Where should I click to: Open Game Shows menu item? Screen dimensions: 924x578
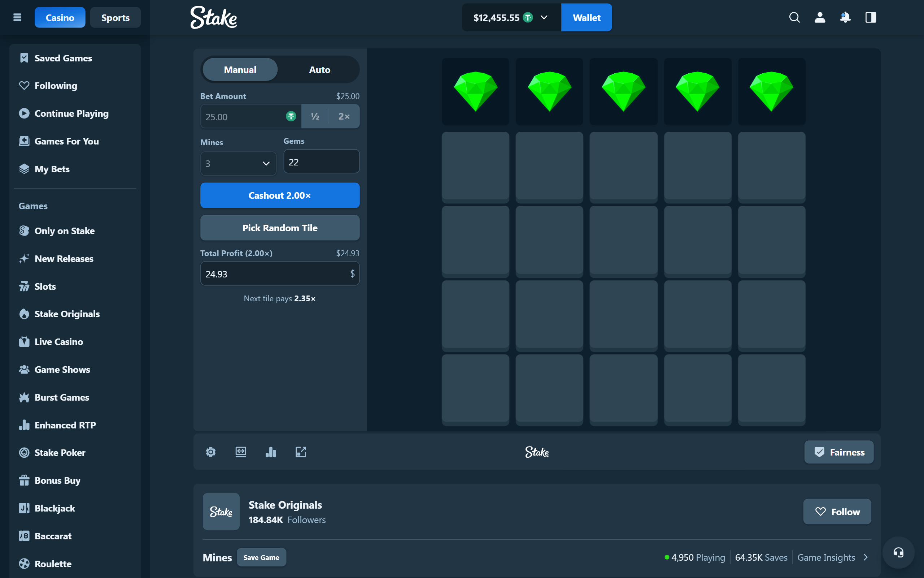[x=75, y=370]
